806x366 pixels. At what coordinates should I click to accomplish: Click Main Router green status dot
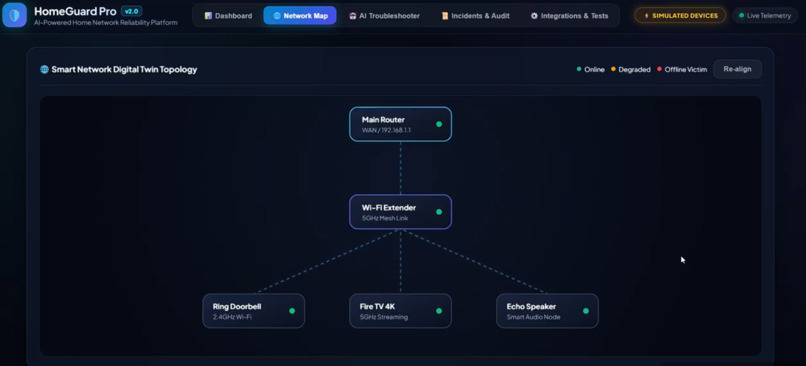tap(439, 124)
